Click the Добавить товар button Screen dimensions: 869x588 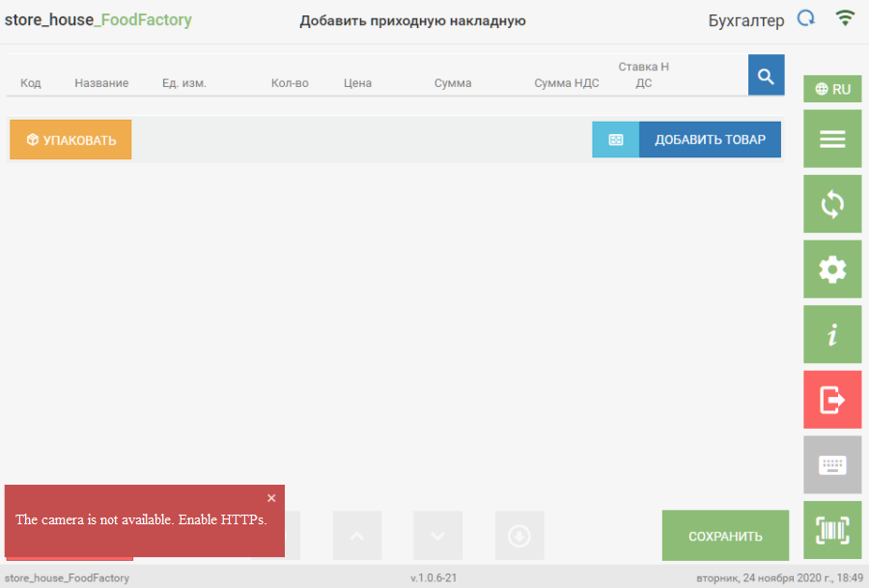[x=710, y=140]
